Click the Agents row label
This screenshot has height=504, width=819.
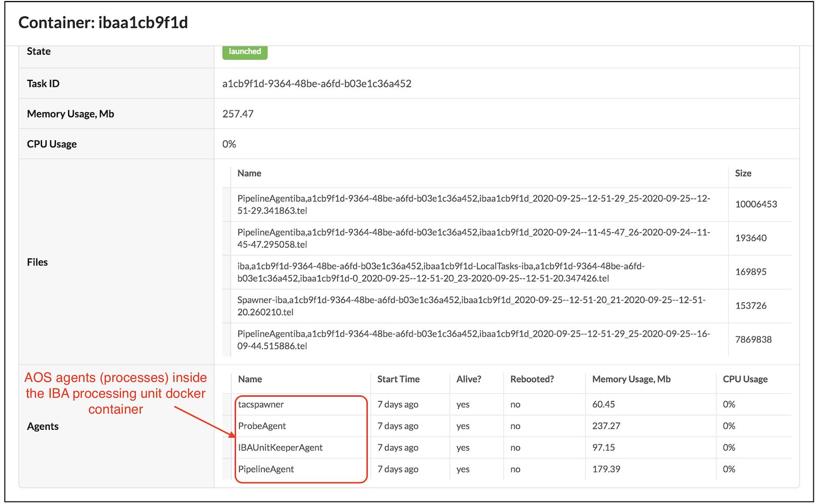tap(43, 426)
